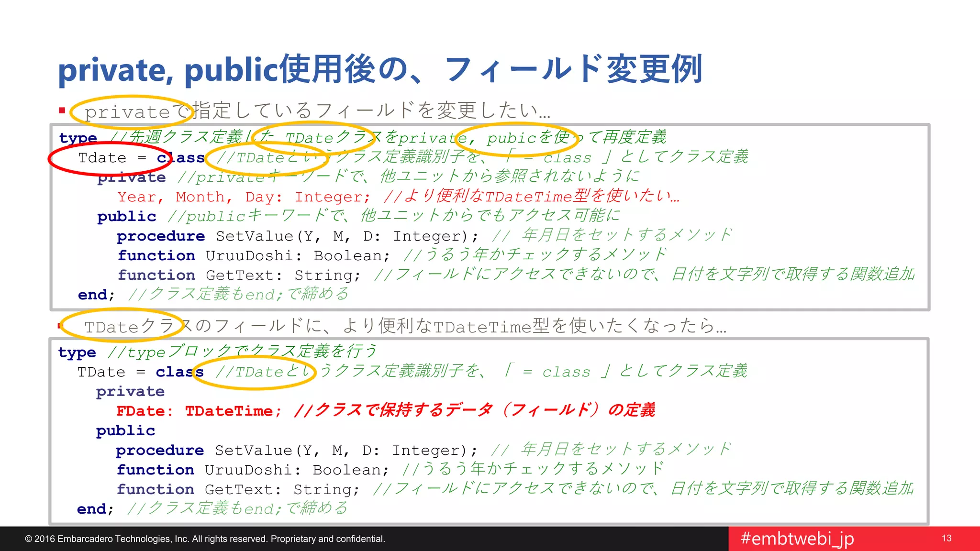Click the slide title heading text
980x551 pixels.
[380, 70]
